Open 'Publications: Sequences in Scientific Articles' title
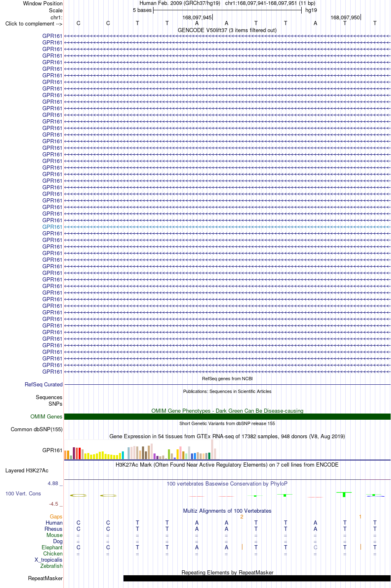391x588 pixels. 227,391
